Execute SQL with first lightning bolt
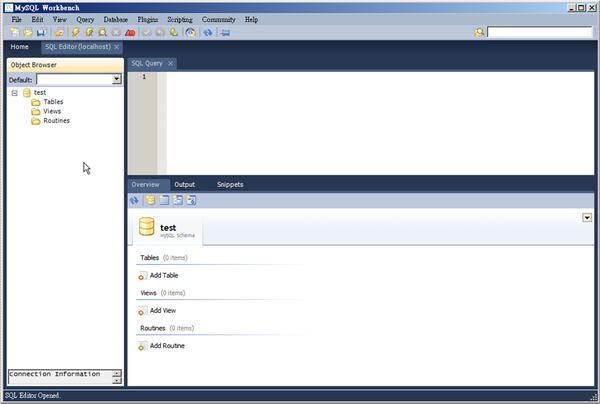Image resolution: width=600 pixels, height=404 pixels. click(76, 33)
